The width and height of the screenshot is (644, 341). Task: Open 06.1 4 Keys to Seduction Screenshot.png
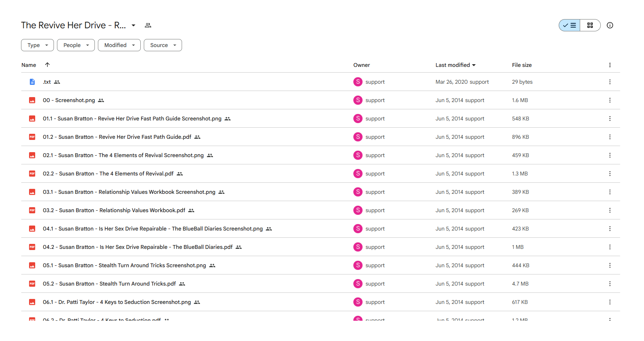[x=117, y=302]
